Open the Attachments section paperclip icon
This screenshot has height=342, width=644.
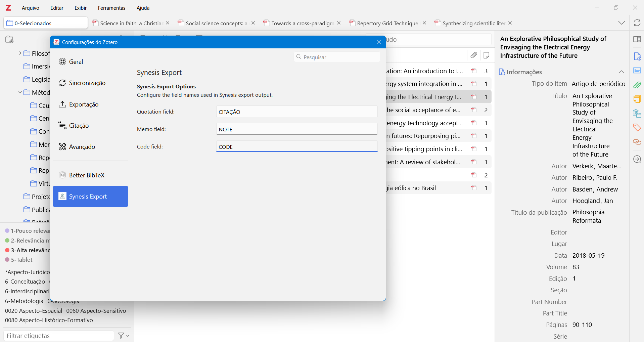click(x=637, y=85)
